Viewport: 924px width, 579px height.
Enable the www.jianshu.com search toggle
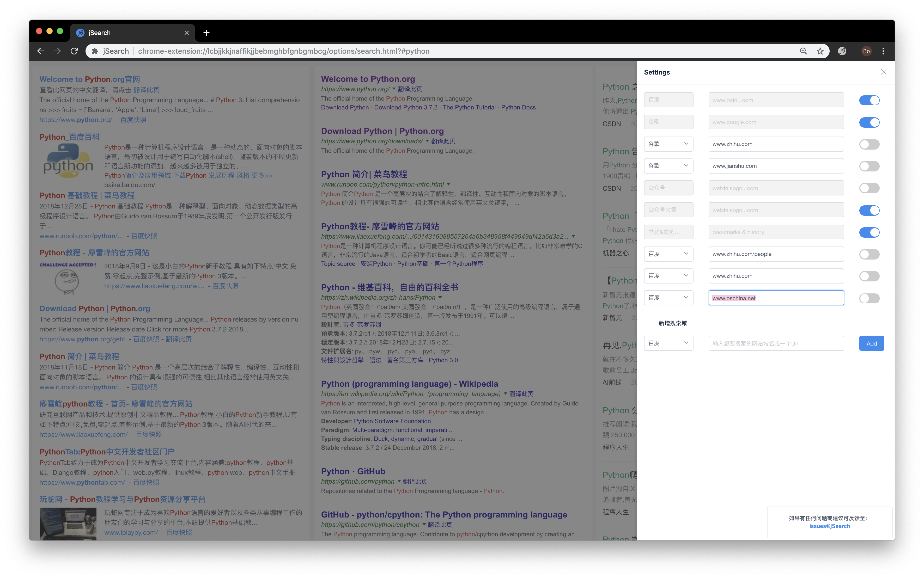869,166
